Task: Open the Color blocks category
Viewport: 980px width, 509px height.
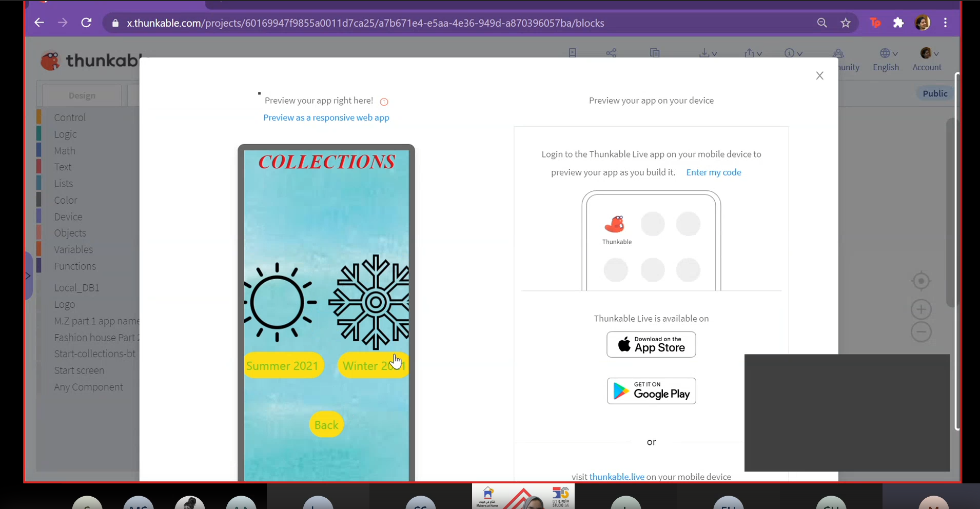Action: [66, 200]
